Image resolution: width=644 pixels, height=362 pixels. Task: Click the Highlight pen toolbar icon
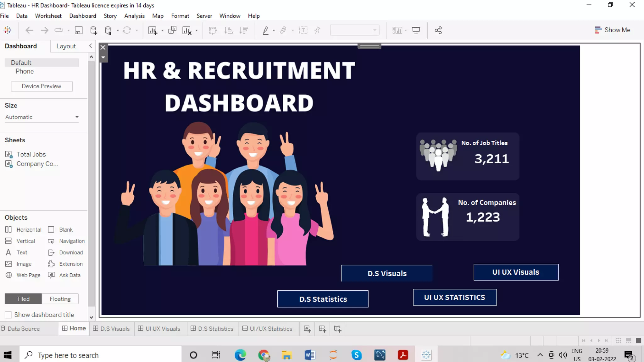[266, 30]
